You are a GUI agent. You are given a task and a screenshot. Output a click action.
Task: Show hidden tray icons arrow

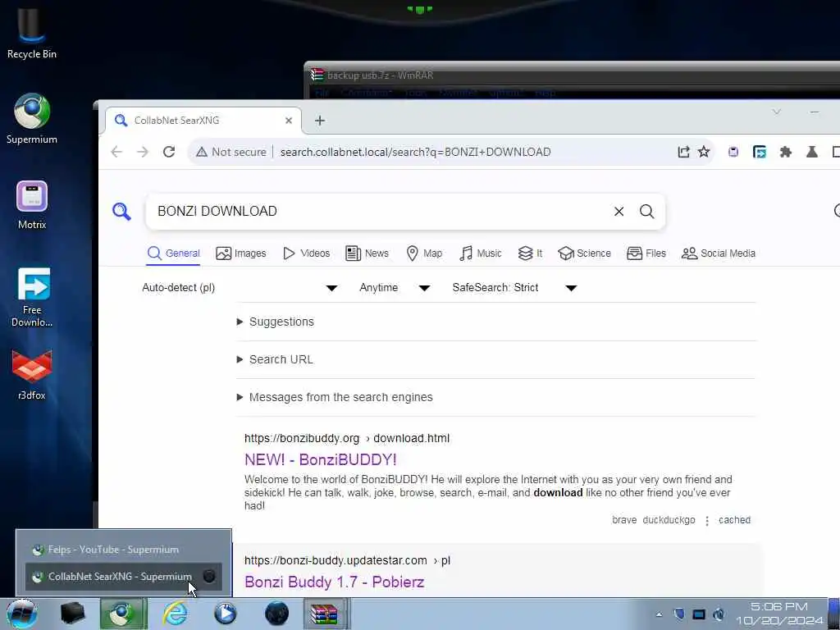pos(659,614)
